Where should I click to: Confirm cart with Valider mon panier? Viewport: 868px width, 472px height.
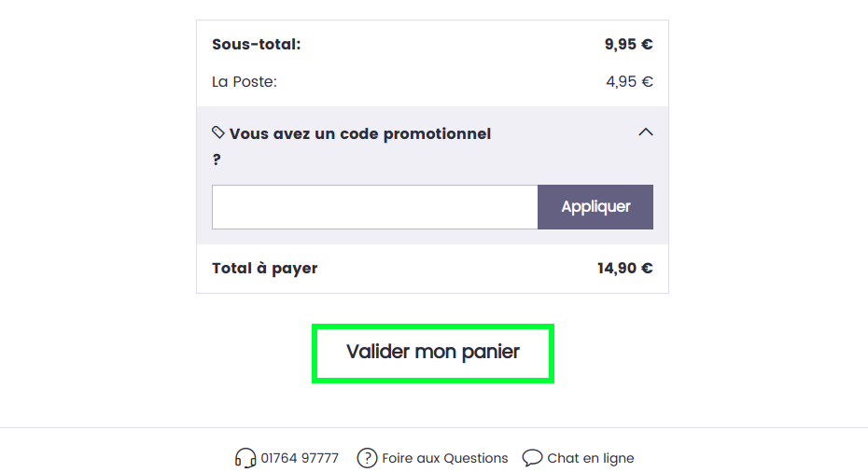click(433, 353)
